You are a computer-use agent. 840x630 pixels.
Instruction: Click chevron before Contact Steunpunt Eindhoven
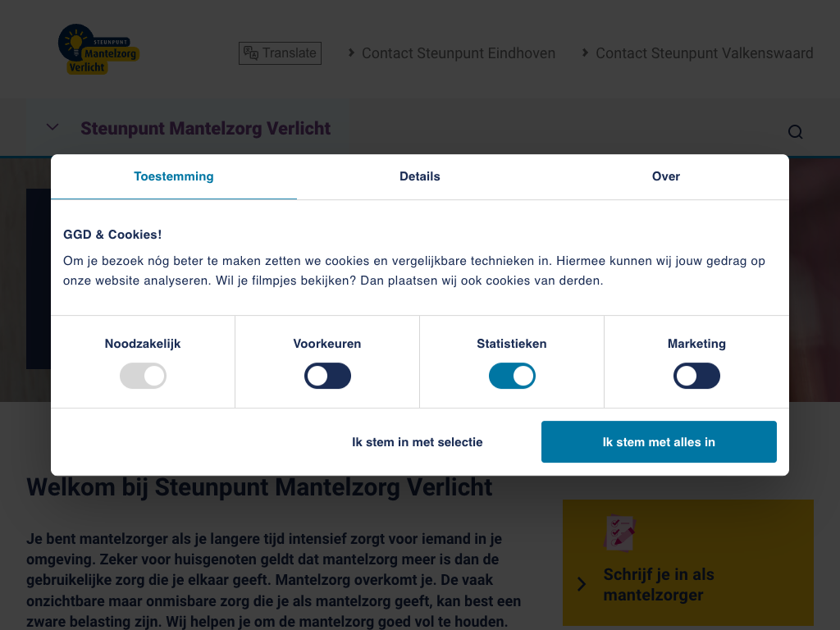tap(352, 52)
